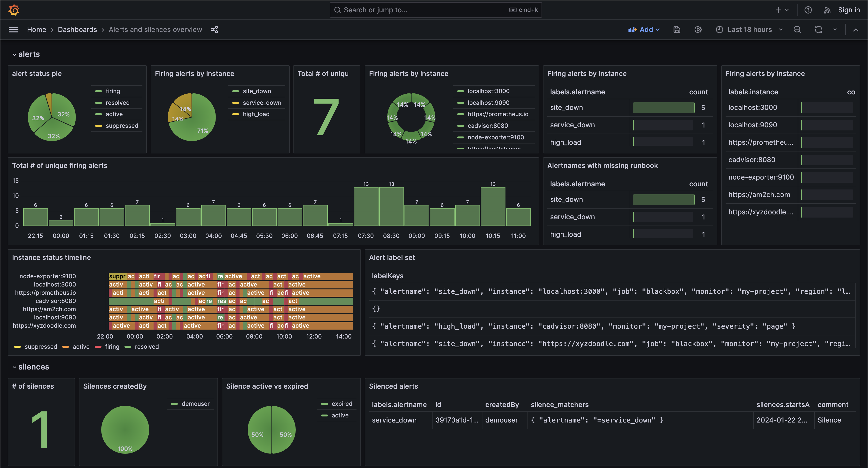Toggle the suppressed series in status pie legend
This screenshot has width=868, height=468.
(122, 126)
